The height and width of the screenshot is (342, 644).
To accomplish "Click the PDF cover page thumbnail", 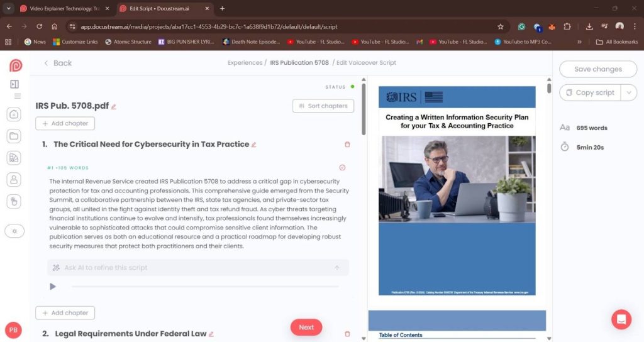I will tap(457, 190).
